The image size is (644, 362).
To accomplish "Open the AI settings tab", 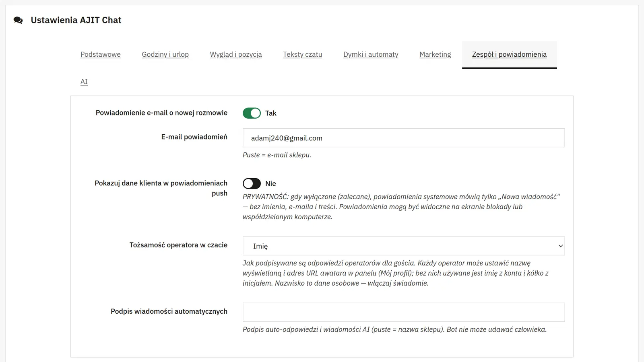I will tap(84, 82).
